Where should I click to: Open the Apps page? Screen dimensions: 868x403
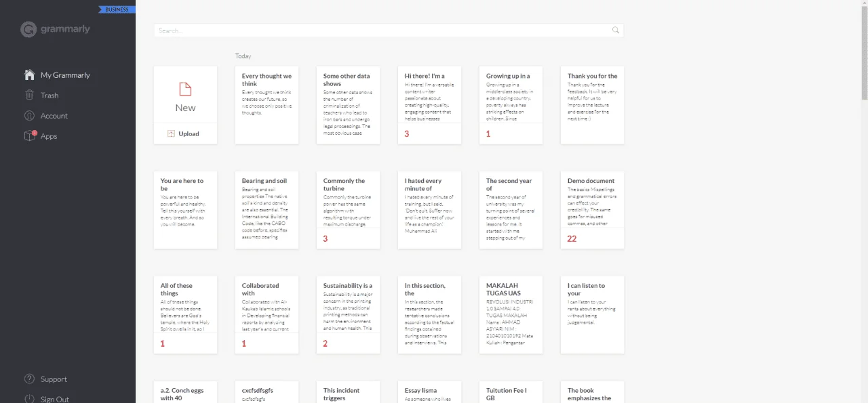pos(49,136)
